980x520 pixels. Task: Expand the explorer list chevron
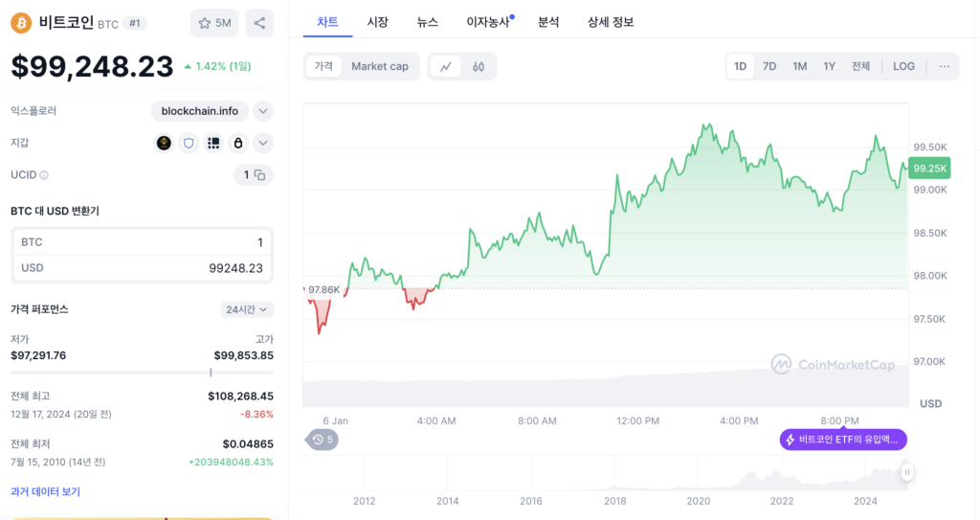(263, 111)
